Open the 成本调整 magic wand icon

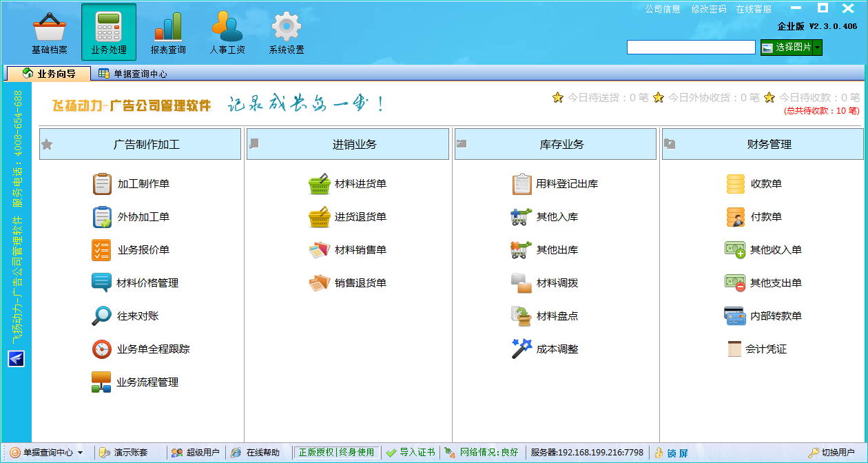coord(521,349)
